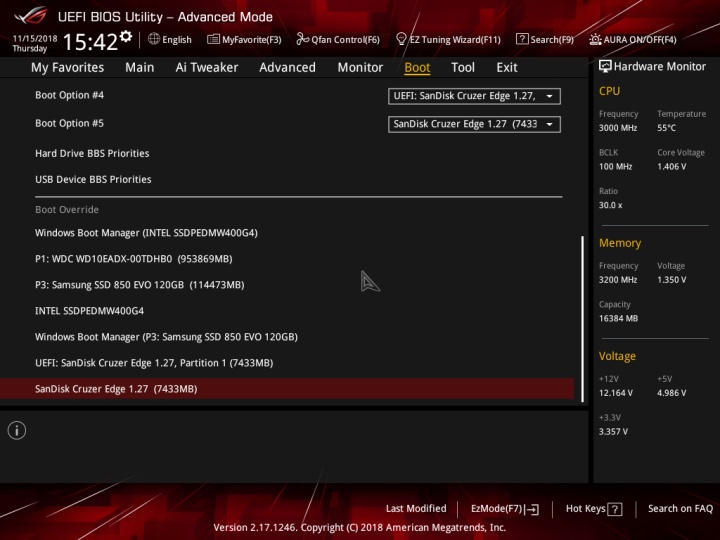Image resolution: width=720 pixels, height=540 pixels.
Task: Click Search on FAQ
Action: [x=680, y=508]
